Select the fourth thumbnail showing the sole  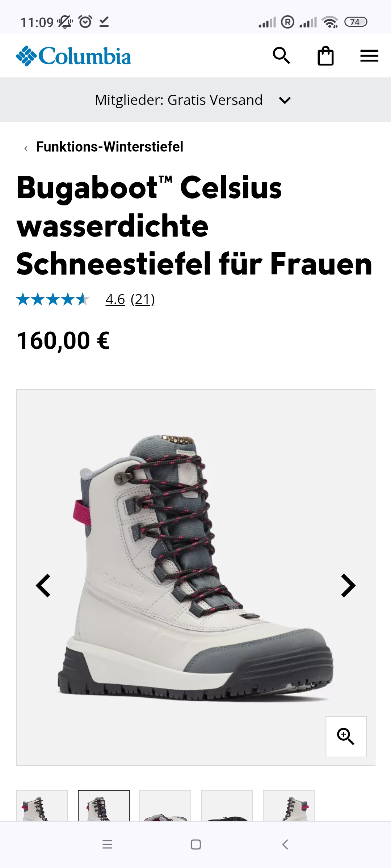(227, 805)
